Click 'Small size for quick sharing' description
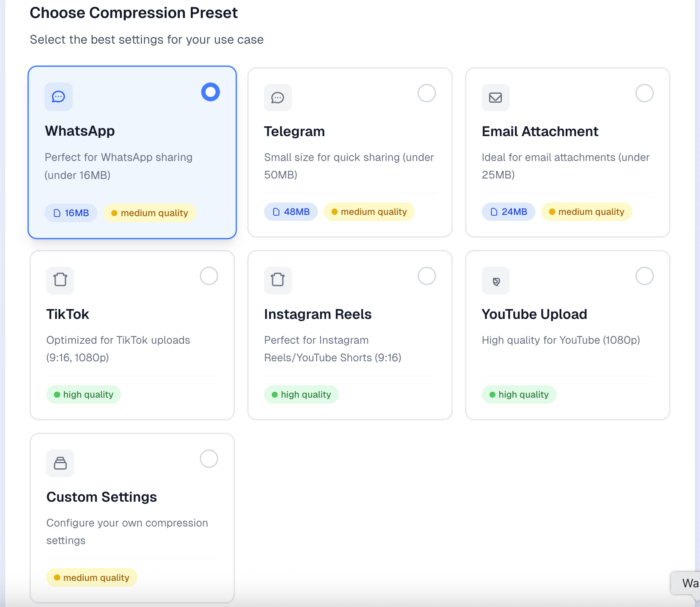 point(349,166)
